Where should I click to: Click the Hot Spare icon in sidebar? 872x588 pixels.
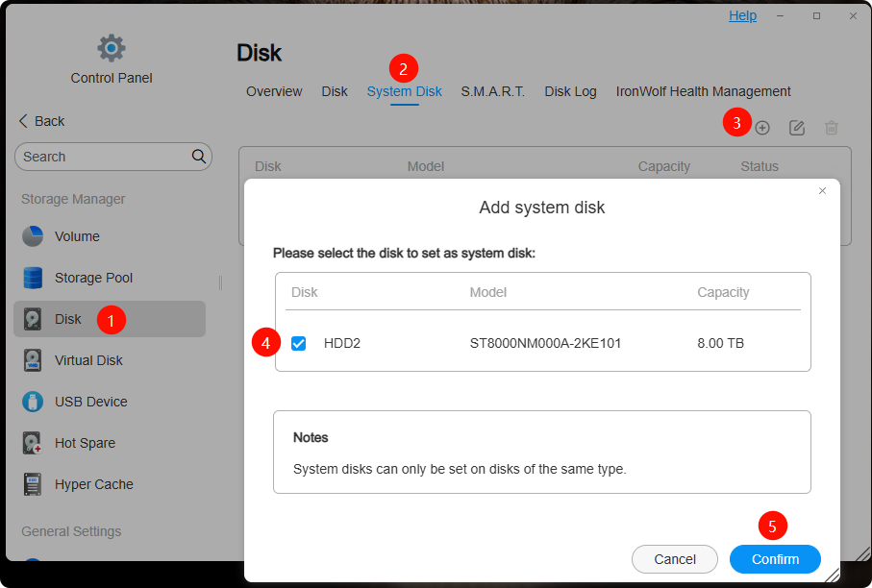click(x=33, y=443)
